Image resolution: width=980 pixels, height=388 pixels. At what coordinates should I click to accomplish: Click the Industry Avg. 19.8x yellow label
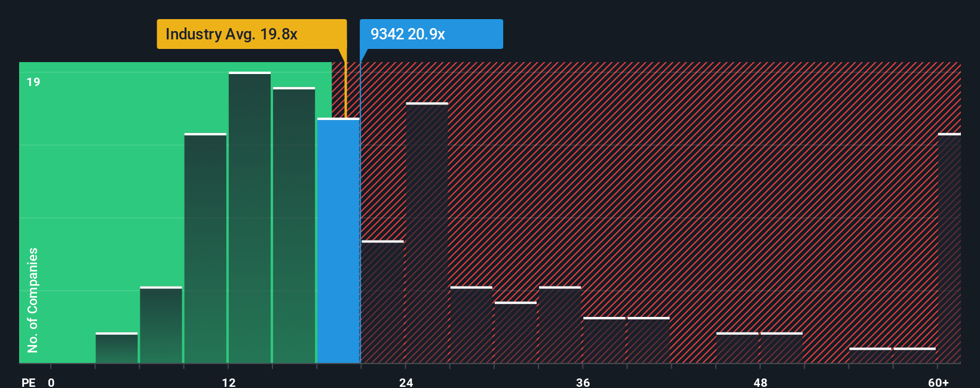click(252, 34)
